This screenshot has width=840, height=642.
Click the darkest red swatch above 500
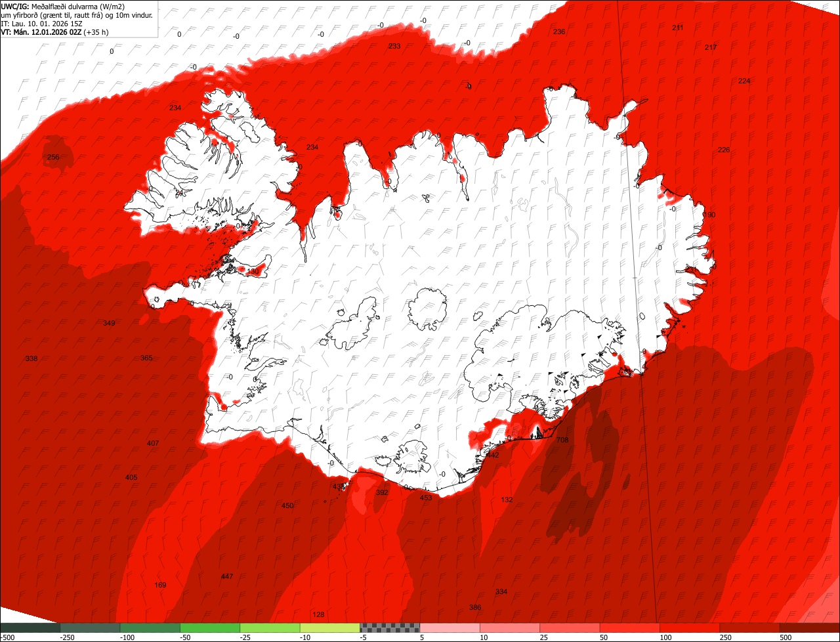(810, 628)
